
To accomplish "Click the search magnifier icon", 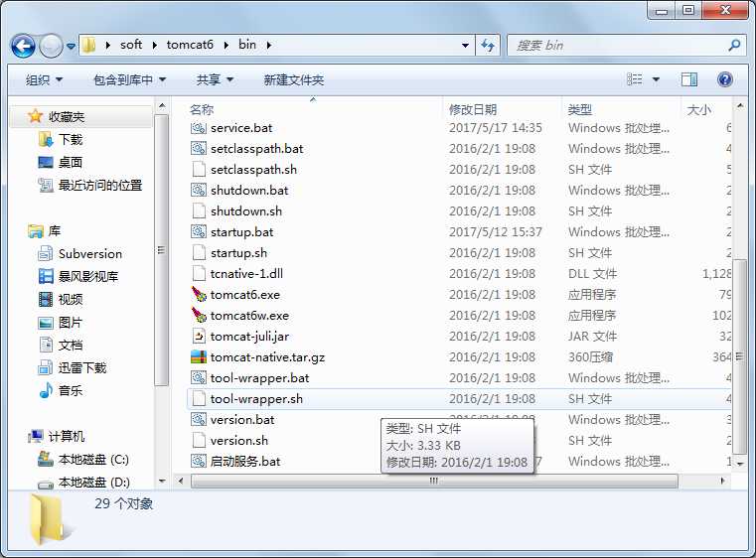I will coord(734,46).
